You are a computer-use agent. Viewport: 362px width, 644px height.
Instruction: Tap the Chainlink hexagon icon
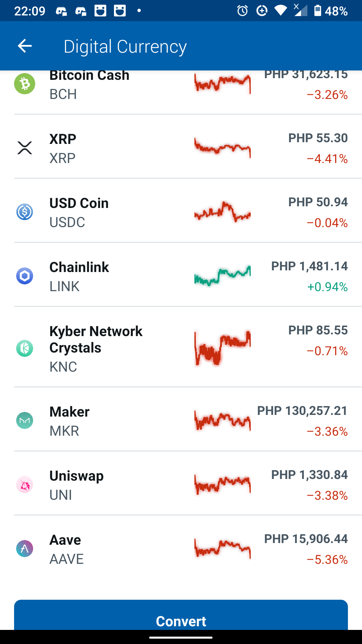pos(25,276)
